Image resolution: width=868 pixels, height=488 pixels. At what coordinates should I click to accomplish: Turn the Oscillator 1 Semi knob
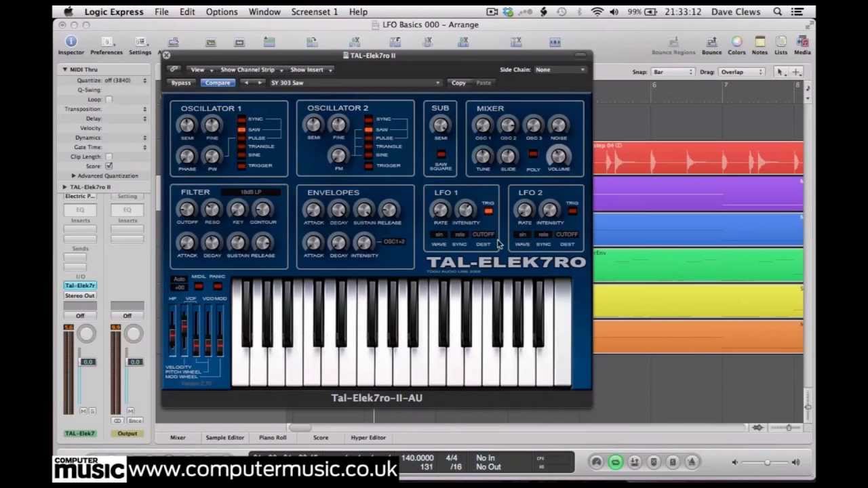pos(186,125)
